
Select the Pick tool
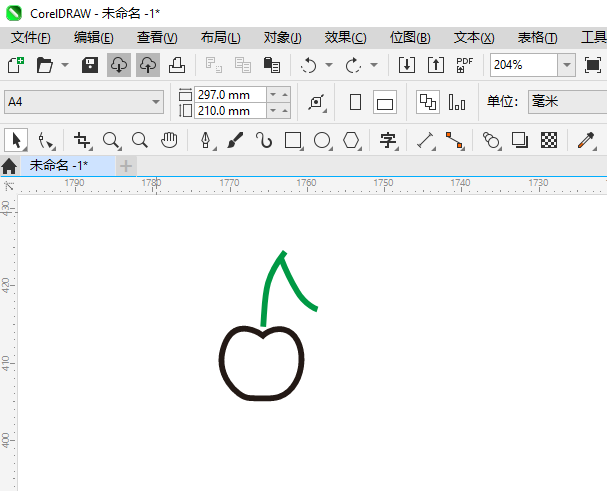coord(16,140)
